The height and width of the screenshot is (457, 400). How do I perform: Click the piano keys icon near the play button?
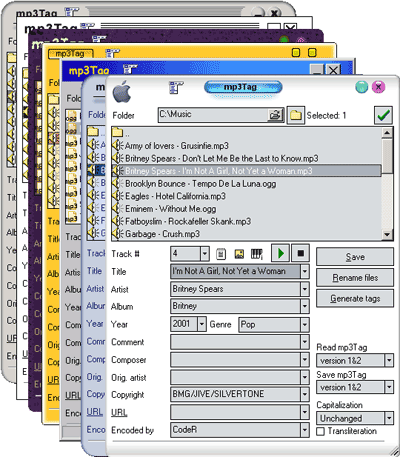(x=257, y=254)
